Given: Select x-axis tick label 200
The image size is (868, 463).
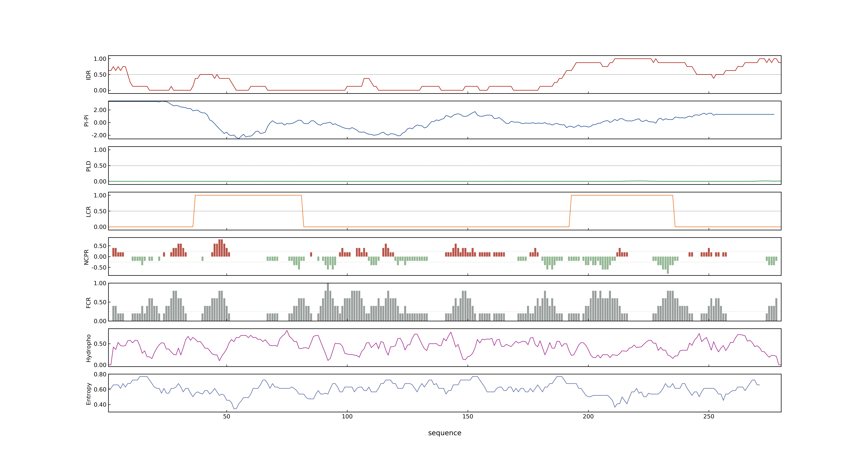Looking at the screenshot, I should point(588,416).
